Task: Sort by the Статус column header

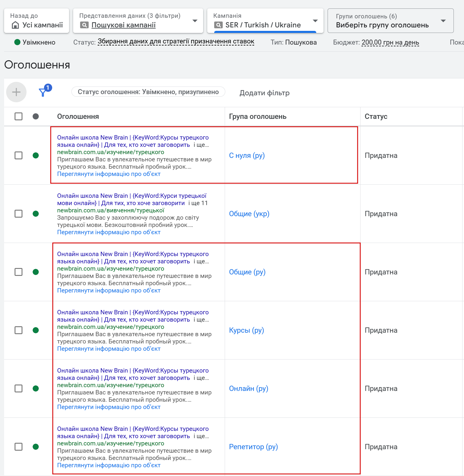Action: point(376,117)
